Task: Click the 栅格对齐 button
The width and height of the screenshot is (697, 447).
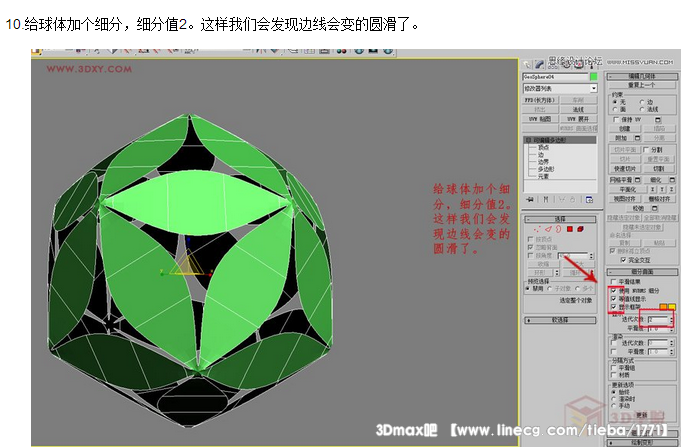Action: tap(660, 199)
